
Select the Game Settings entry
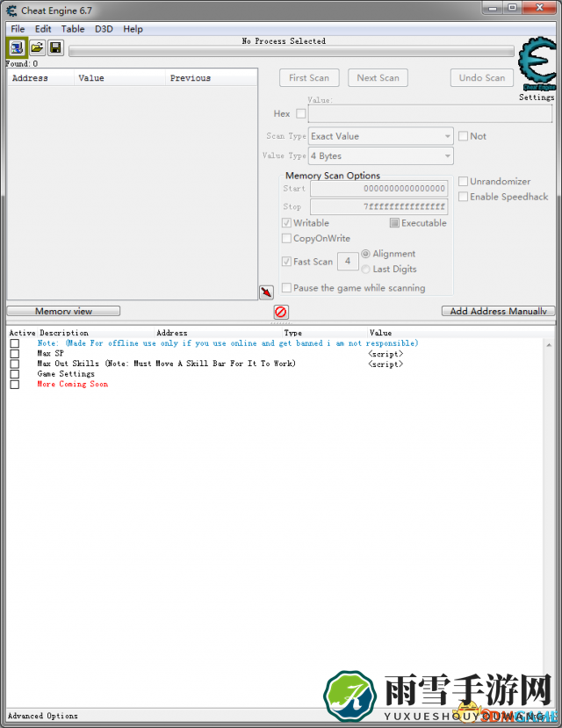coord(66,374)
